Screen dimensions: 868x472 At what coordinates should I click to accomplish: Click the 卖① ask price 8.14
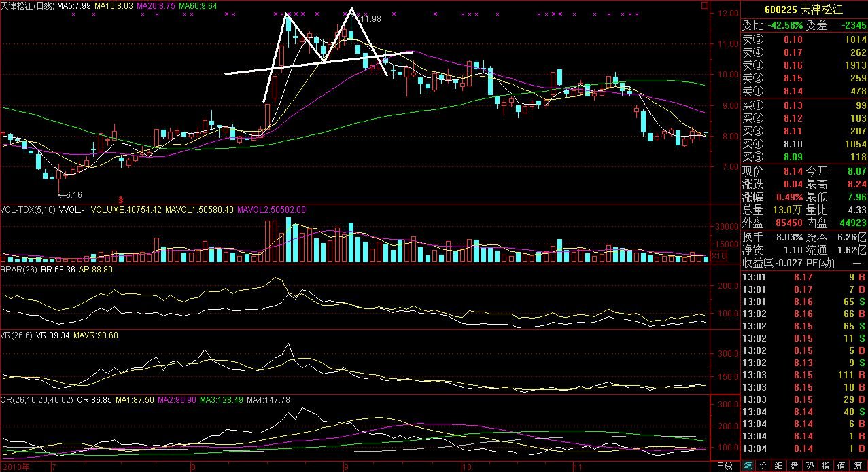coord(793,91)
